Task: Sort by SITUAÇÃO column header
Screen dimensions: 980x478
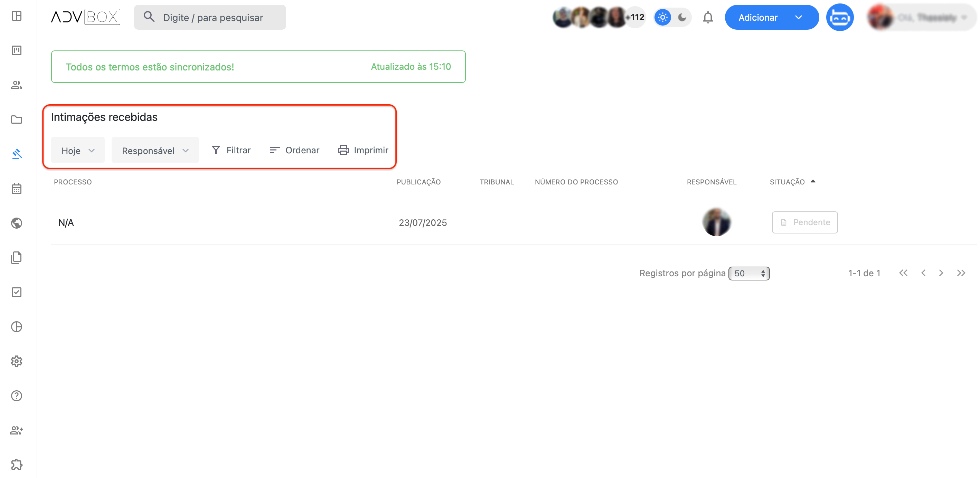Action: tap(792, 182)
